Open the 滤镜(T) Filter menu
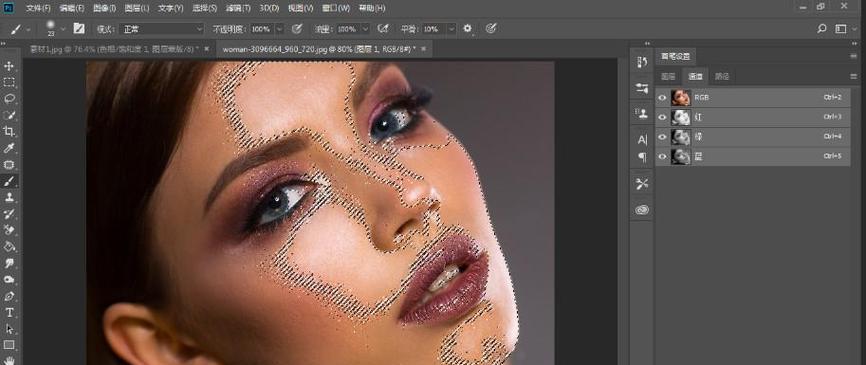866x365 pixels. point(238,9)
